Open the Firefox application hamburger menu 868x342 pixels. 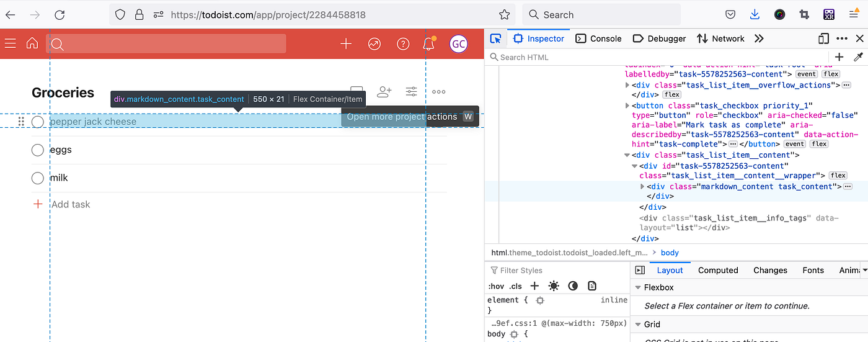click(853, 15)
